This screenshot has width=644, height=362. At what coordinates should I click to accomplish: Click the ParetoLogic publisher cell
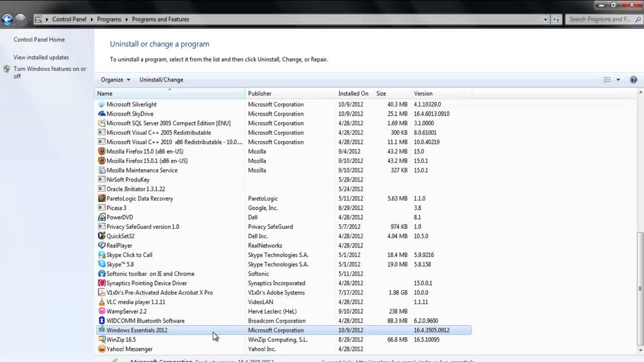(263, 199)
